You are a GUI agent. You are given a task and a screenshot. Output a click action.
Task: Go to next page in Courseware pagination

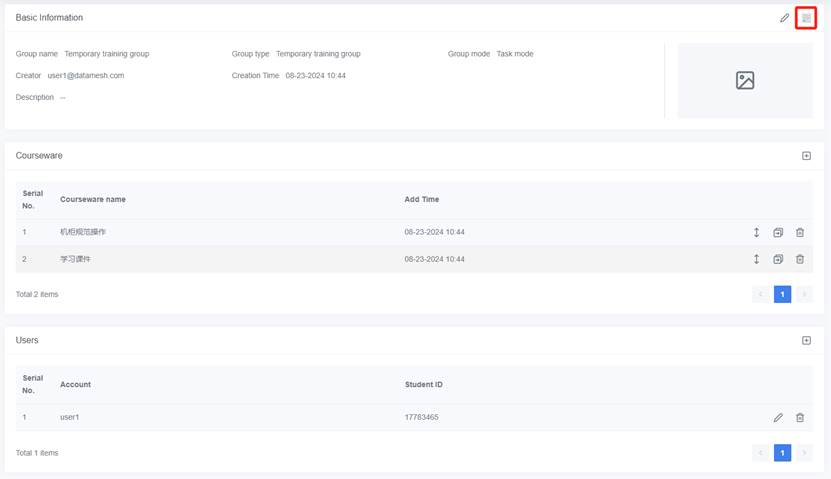click(x=804, y=294)
